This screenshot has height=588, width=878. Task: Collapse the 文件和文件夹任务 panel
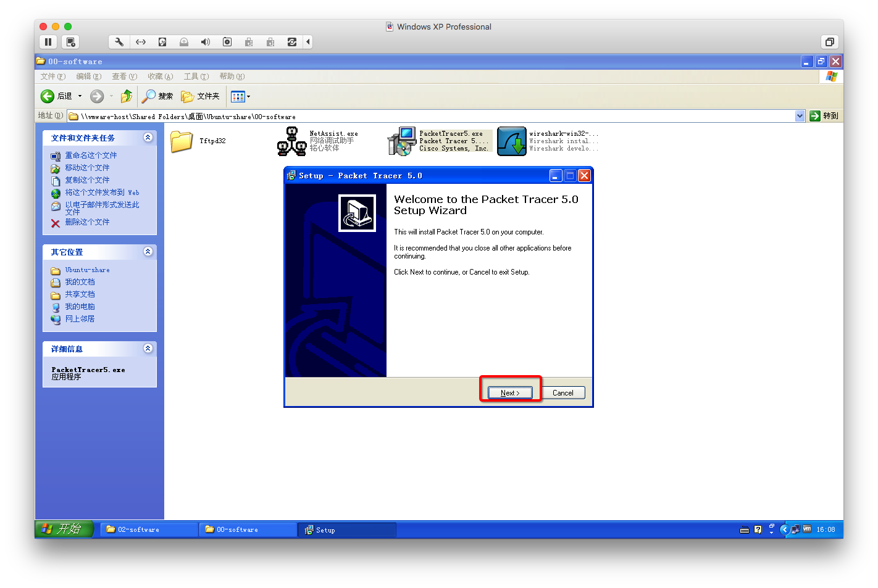pyautogui.click(x=148, y=138)
